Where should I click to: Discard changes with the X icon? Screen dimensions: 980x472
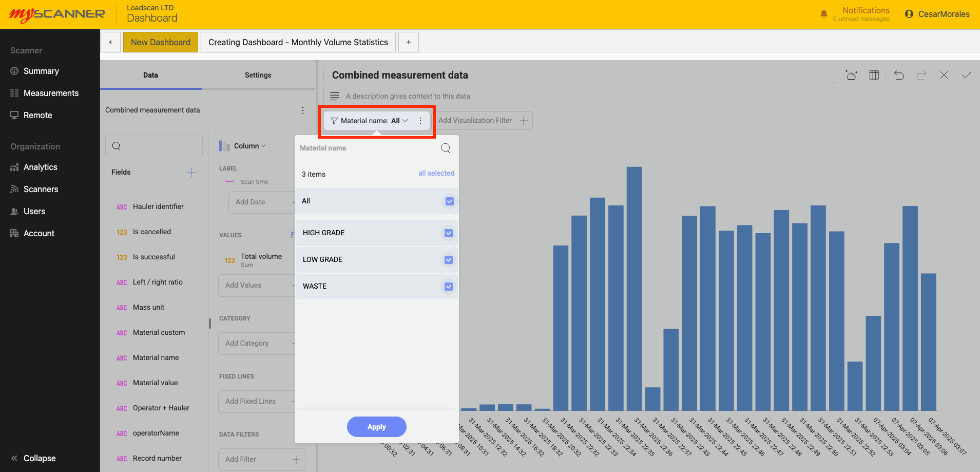944,75
